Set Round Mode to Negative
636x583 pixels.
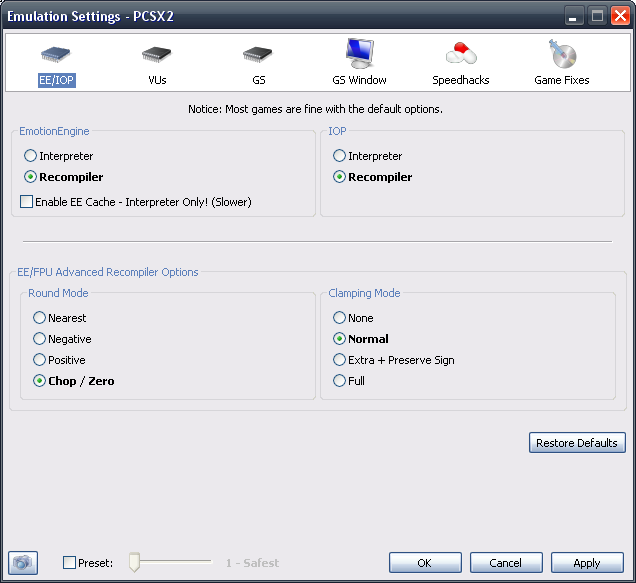tap(39, 339)
